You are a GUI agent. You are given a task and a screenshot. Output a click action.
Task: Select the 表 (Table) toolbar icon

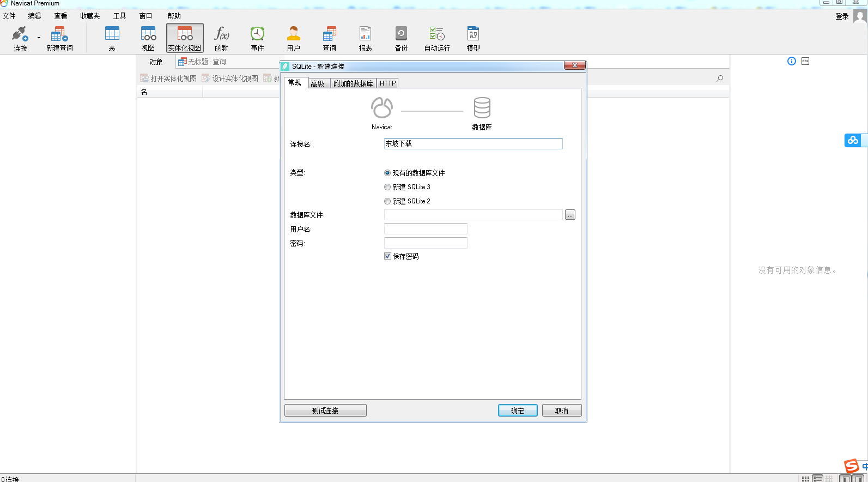(x=112, y=39)
